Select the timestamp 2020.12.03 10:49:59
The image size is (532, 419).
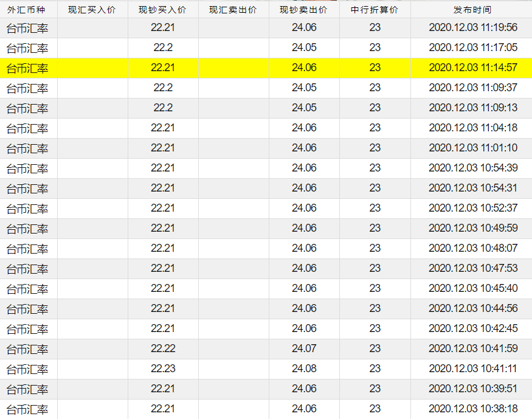473,229
